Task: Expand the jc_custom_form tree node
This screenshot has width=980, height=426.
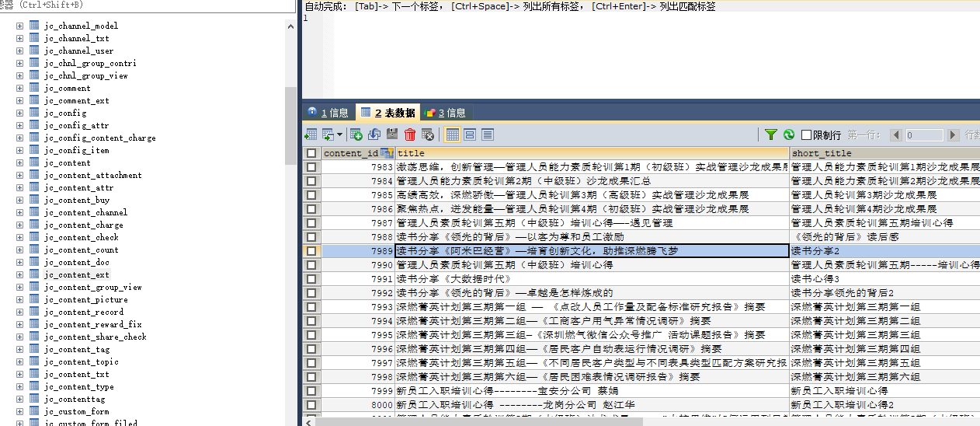Action: click(x=19, y=411)
